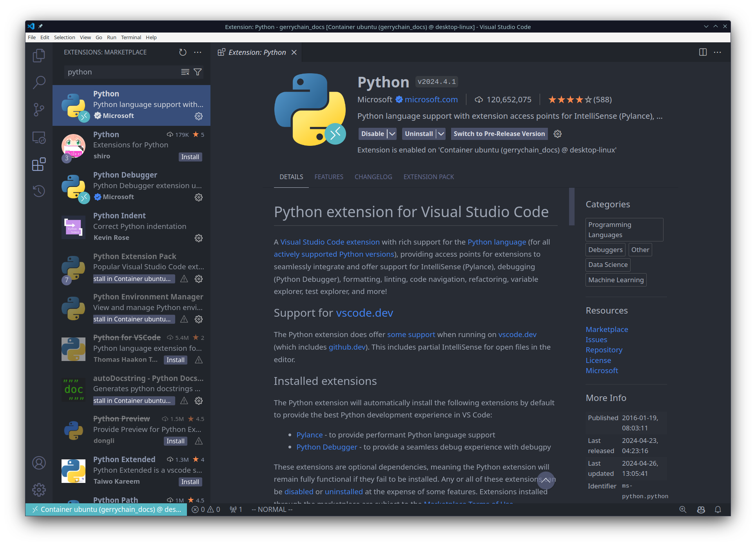Open the Pylance link in the details

(x=309, y=435)
